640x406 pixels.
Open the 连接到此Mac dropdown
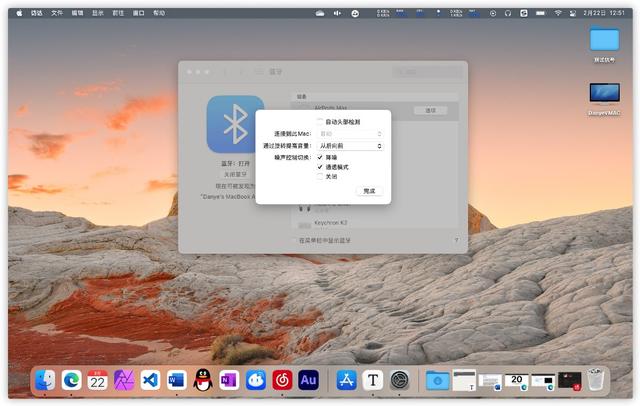pyautogui.click(x=350, y=134)
